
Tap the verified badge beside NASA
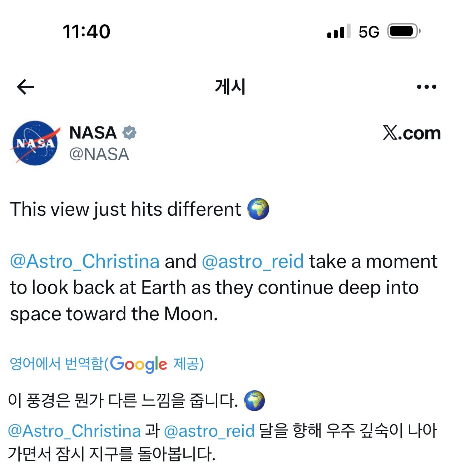129,133
